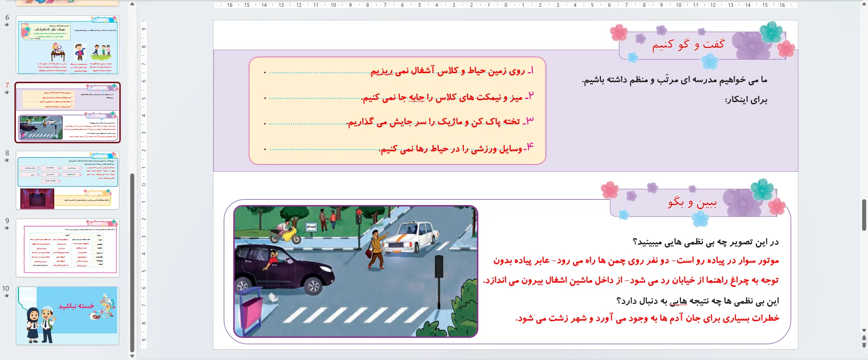This screenshot has width=868, height=360.
Task: Click the slide editor scroll-down arrow
Action: (864, 331)
